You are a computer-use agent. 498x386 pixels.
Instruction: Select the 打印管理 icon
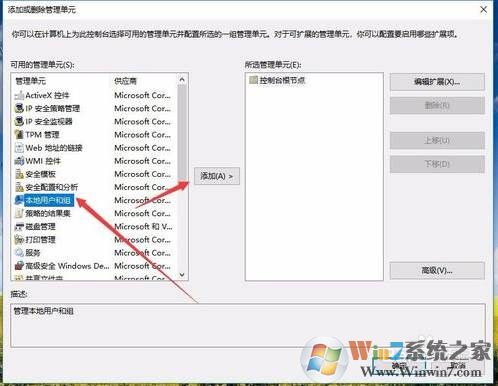point(19,240)
